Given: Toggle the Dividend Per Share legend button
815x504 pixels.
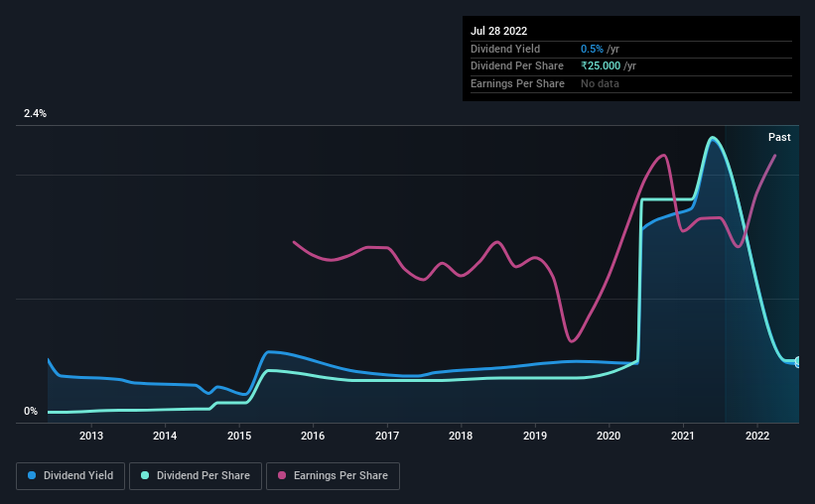Looking at the screenshot, I should [x=196, y=476].
